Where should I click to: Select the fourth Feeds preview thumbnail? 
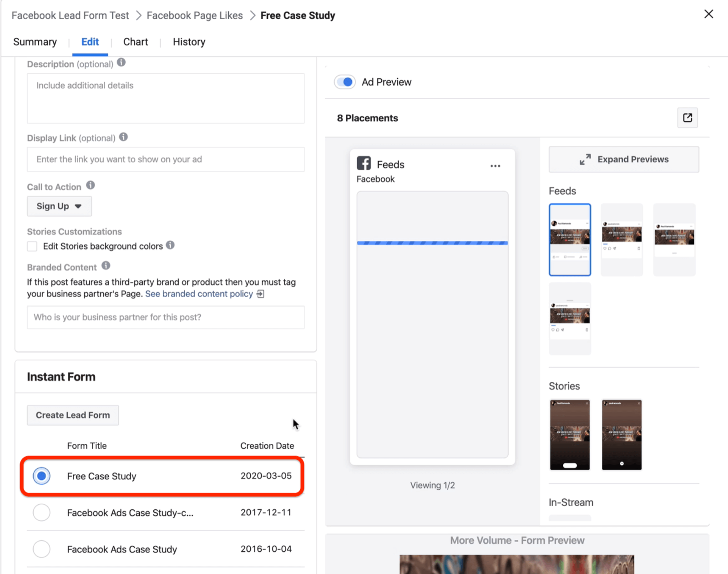pyautogui.click(x=570, y=319)
